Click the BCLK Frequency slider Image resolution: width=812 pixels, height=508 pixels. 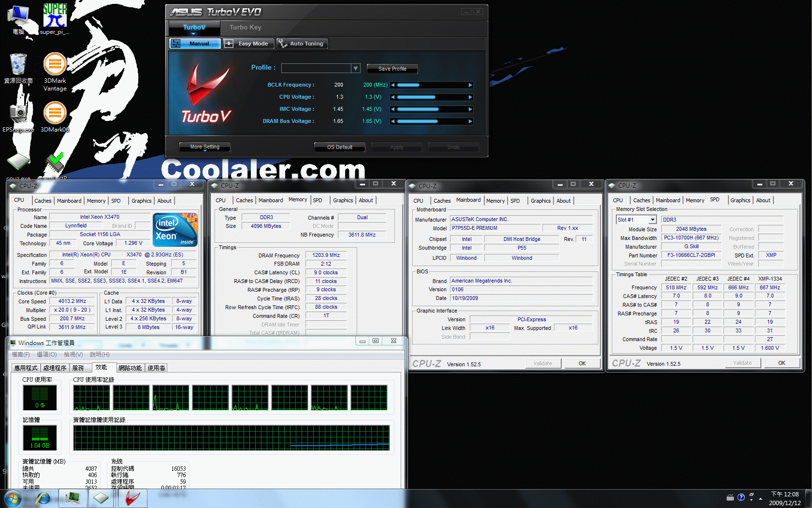pos(432,85)
